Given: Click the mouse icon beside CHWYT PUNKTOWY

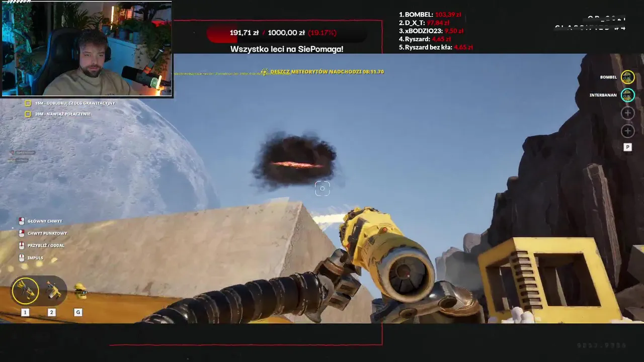Looking at the screenshot, I should click(22, 233).
